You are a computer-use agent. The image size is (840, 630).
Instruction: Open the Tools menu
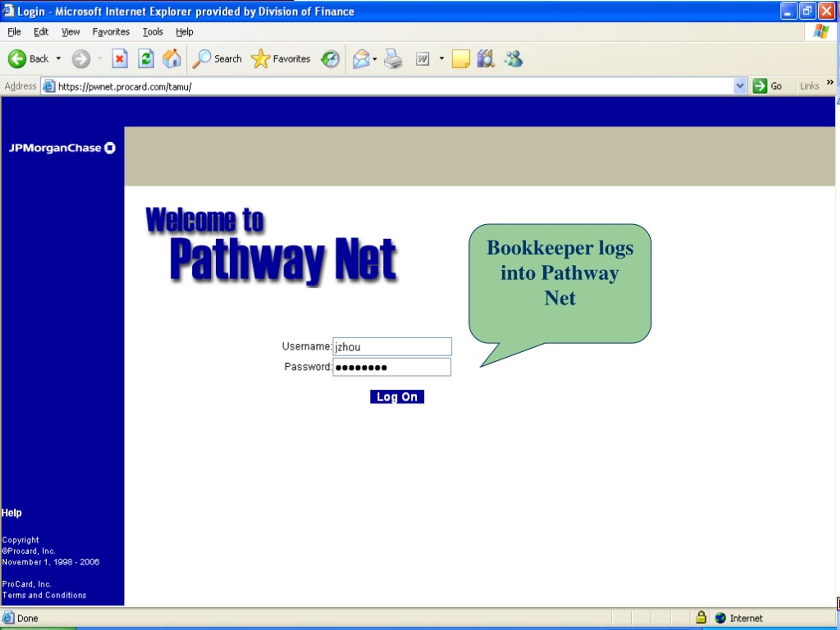click(153, 32)
